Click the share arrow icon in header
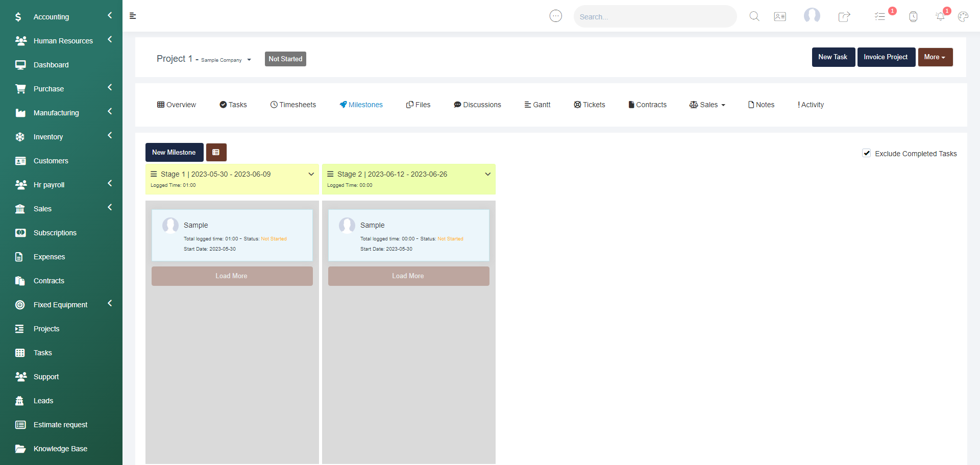This screenshot has width=980, height=465. (x=844, y=16)
